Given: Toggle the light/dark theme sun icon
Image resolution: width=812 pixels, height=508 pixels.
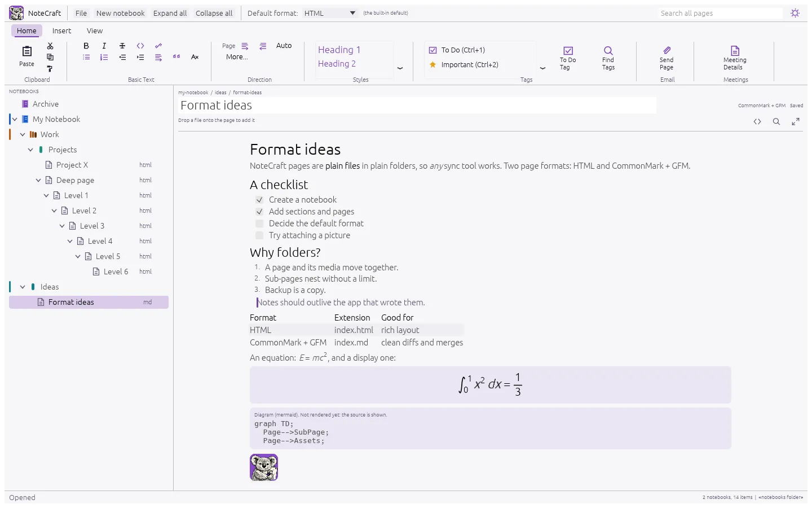Looking at the screenshot, I should [795, 13].
